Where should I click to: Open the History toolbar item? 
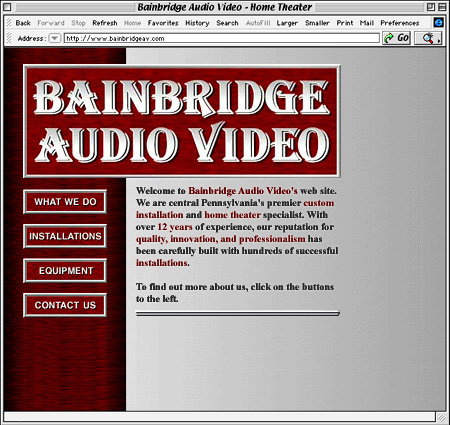pyautogui.click(x=197, y=23)
